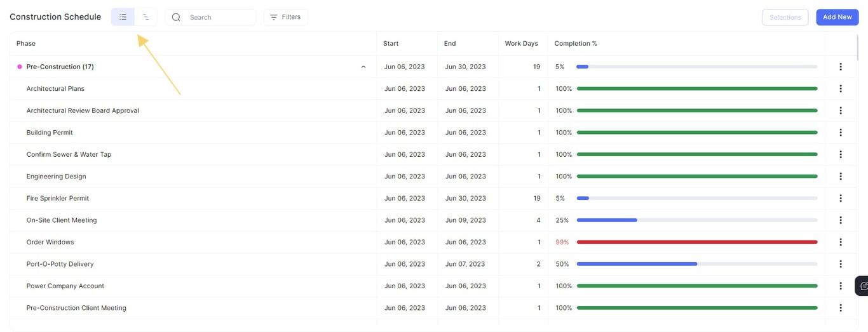Collapse the Pre-Construction (17) group chevron
The width and height of the screenshot is (868, 332).
(363, 67)
